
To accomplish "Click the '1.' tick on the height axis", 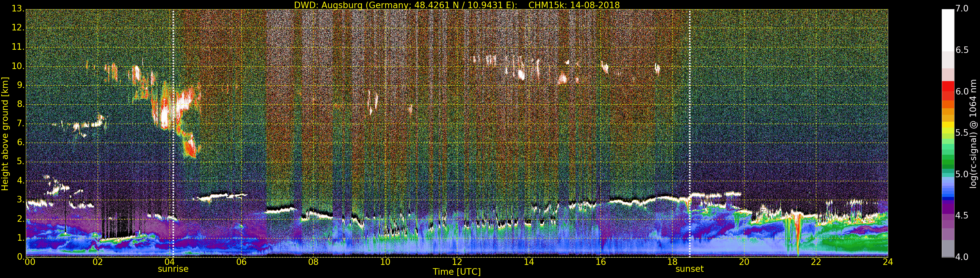I will point(20,238).
